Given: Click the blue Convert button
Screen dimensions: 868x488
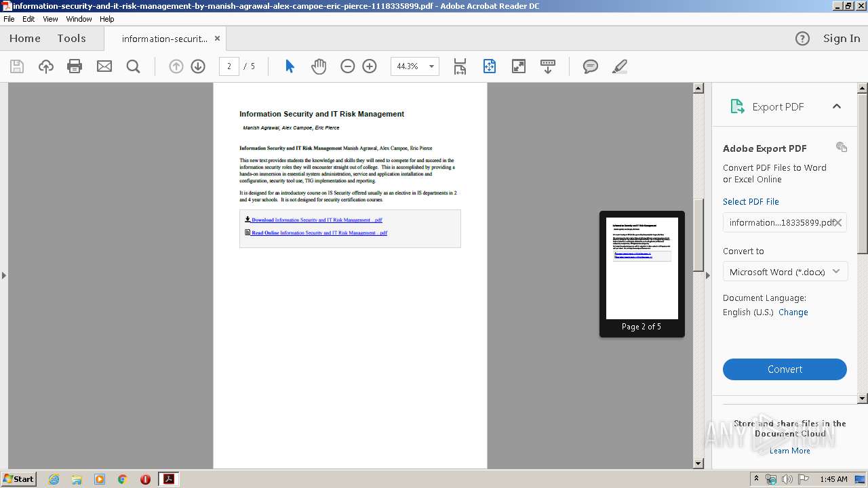Looking at the screenshot, I should [x=785, y=369].
